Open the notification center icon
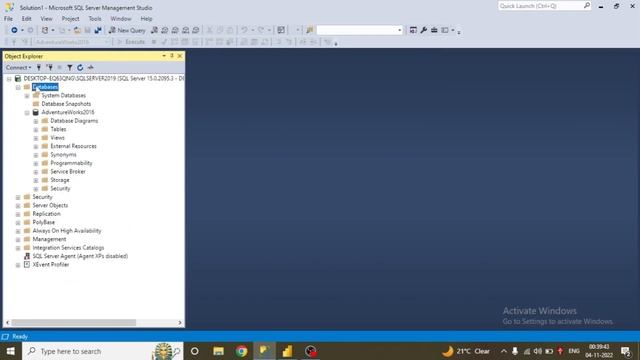Screen dimensions: 640x360 tap(625, 351)
